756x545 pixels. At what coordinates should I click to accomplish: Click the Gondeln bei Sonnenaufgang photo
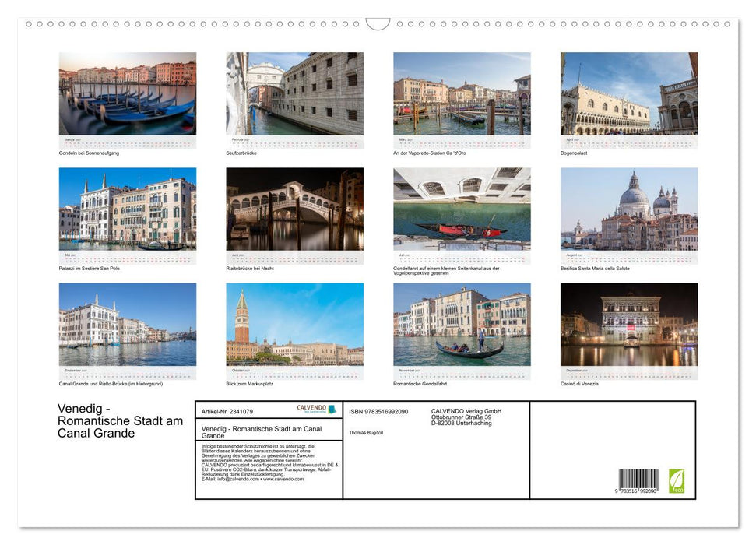point(127,93)
